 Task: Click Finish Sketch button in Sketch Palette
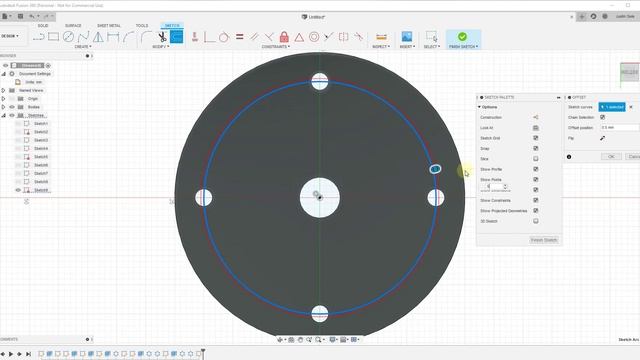pyautogui.click(x=544, y=240)
